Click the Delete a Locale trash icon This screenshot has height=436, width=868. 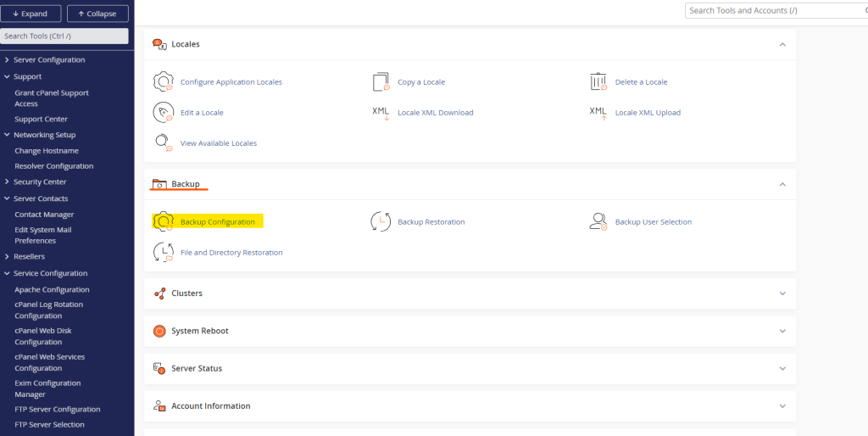[598, 82]
